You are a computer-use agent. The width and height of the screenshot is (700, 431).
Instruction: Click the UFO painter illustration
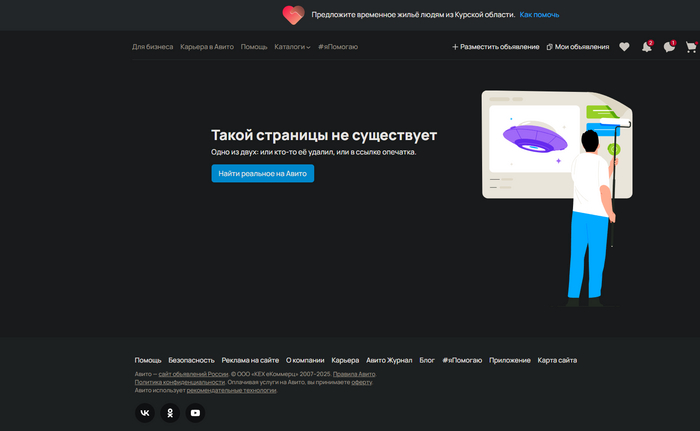point(557,198)
